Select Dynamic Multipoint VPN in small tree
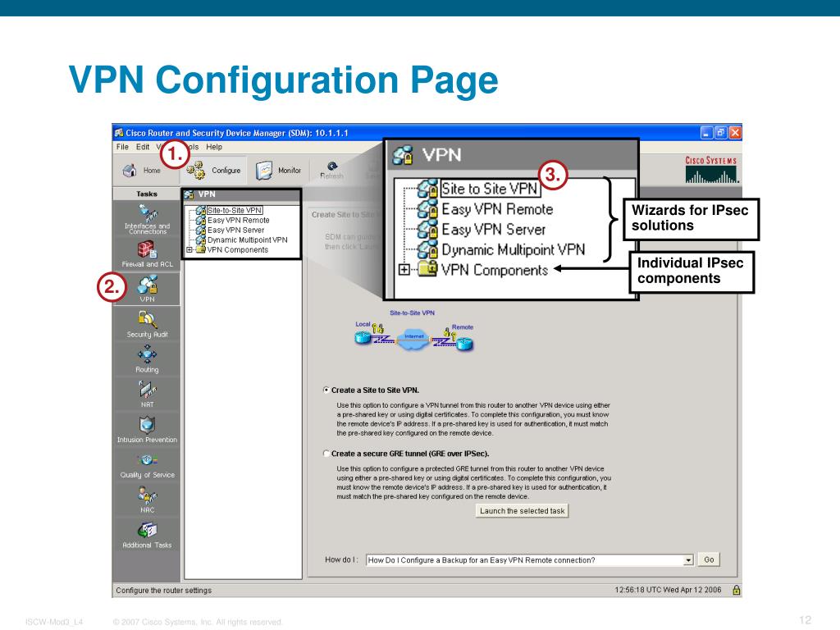The image size is (840, 630). pyautogui.click(x=248, y=240)
